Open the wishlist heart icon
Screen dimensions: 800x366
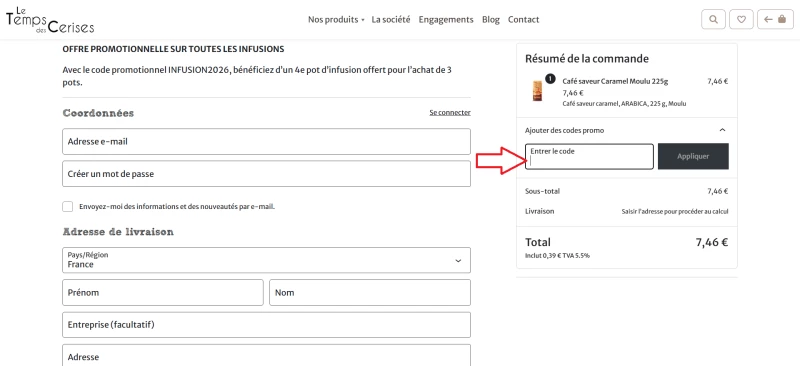[x=742, y=19]
